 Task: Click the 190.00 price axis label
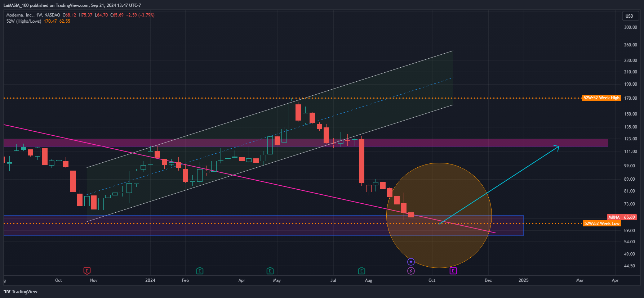click(x=631, y=84)
